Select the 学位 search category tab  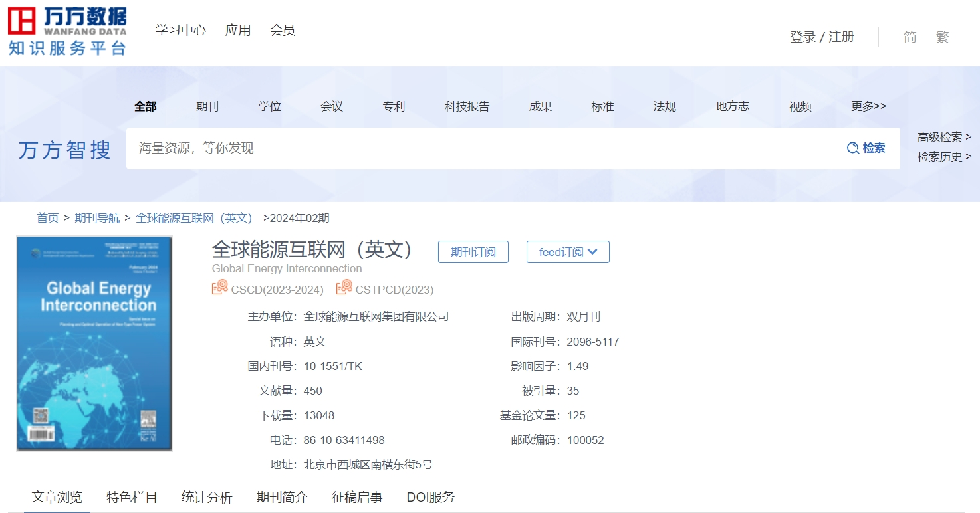pos(270,106)
